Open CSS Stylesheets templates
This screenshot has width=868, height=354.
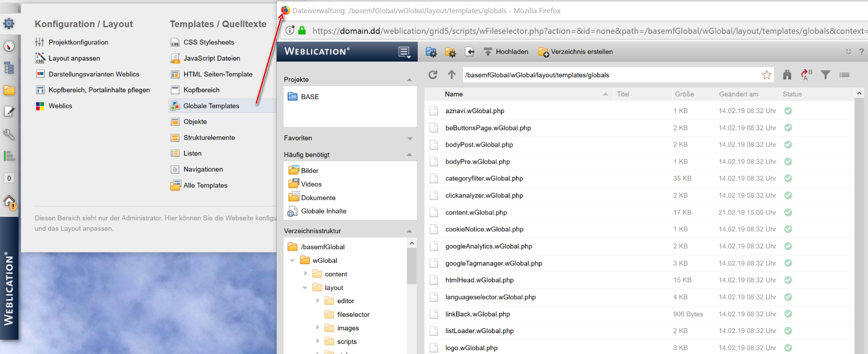[x=202, y=42]
